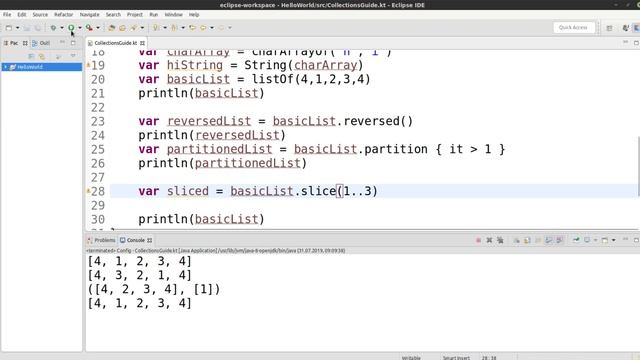Click the Clear Console icon
Viewport: 640px width, 360px height.
(516, 240)
